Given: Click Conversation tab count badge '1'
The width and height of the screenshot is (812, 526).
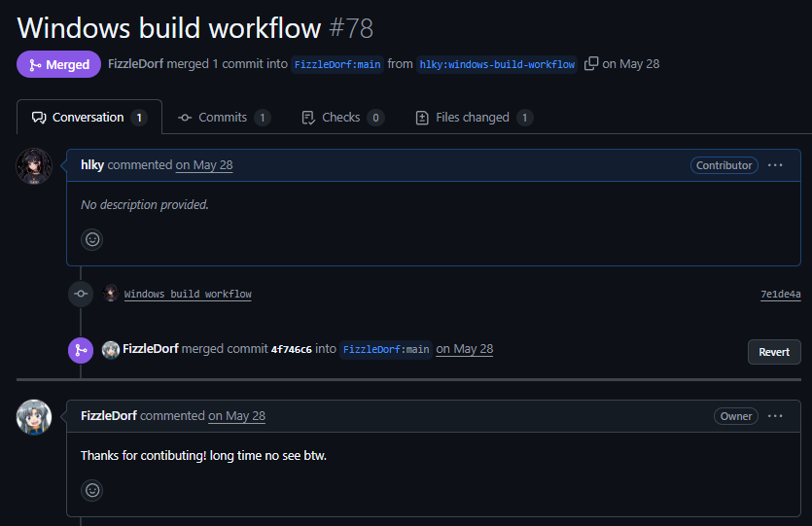Looking at the screenshot, I should [139, 118].
